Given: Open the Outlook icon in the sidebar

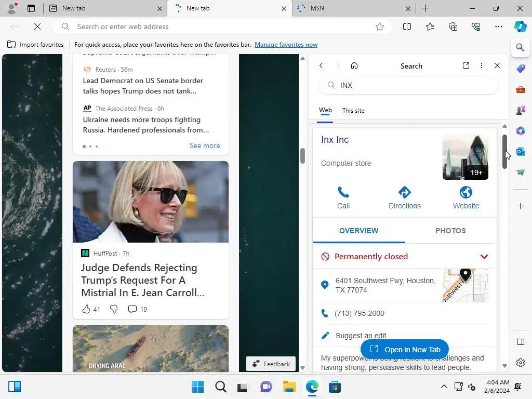Looking at the screenshot, I should (x=520, y=152).
